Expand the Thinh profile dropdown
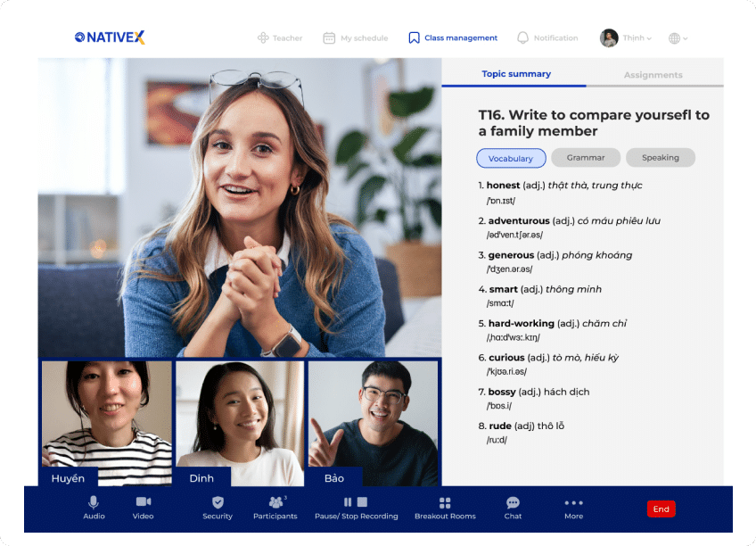Screen dimensions: 756x546 pyautogui.click(x=626, y=38)
